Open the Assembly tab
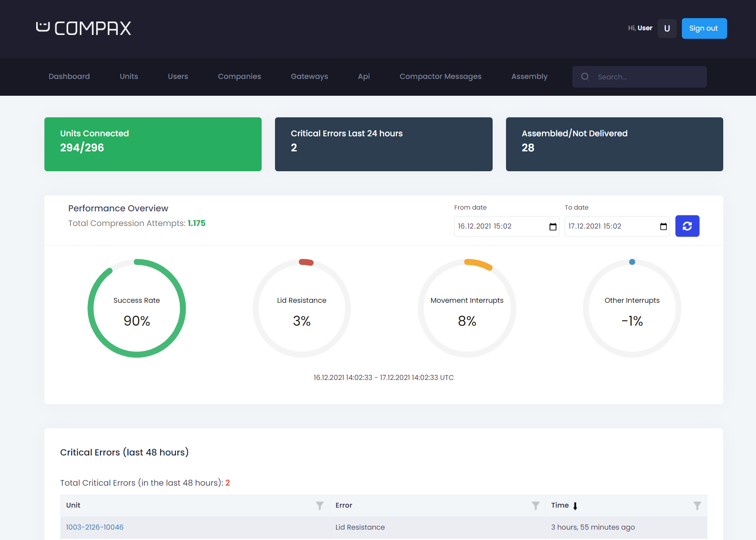The height and width of the screenshot is (540, 756). [529, 76]
